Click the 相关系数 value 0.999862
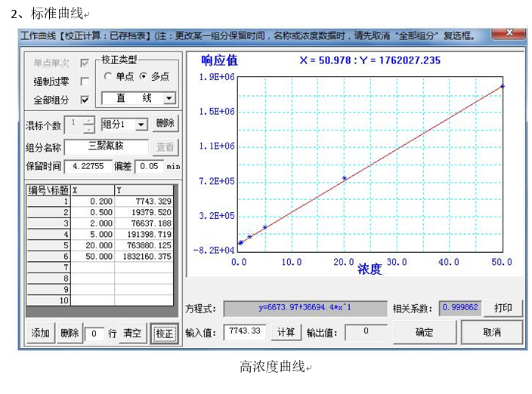Image resolution: width=532 pixels, height=394 pixels. tap(460, 308)
